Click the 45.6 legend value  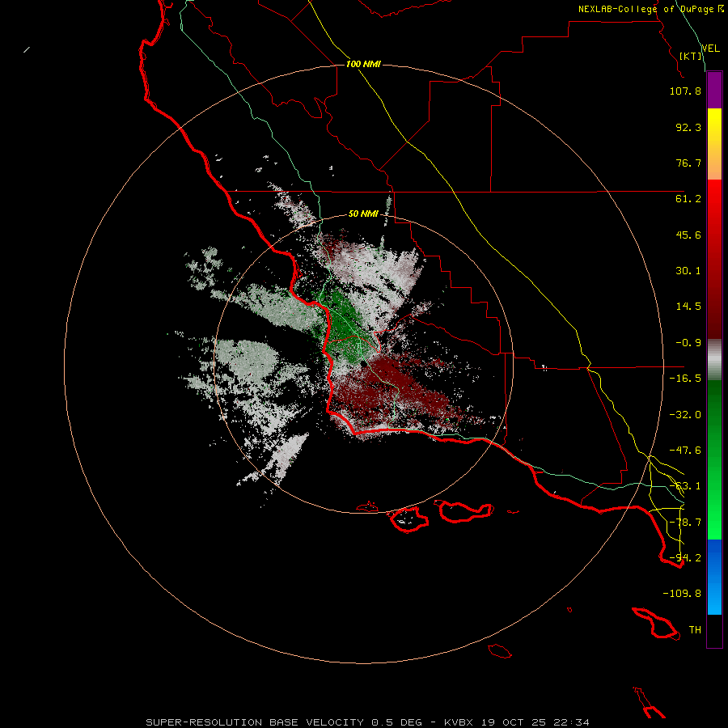click(688, 235)
